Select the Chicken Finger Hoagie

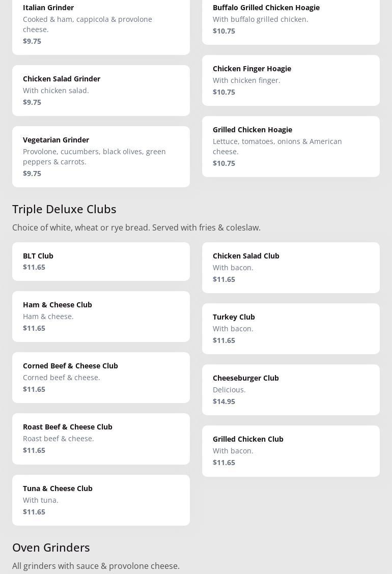coord(291,80)
